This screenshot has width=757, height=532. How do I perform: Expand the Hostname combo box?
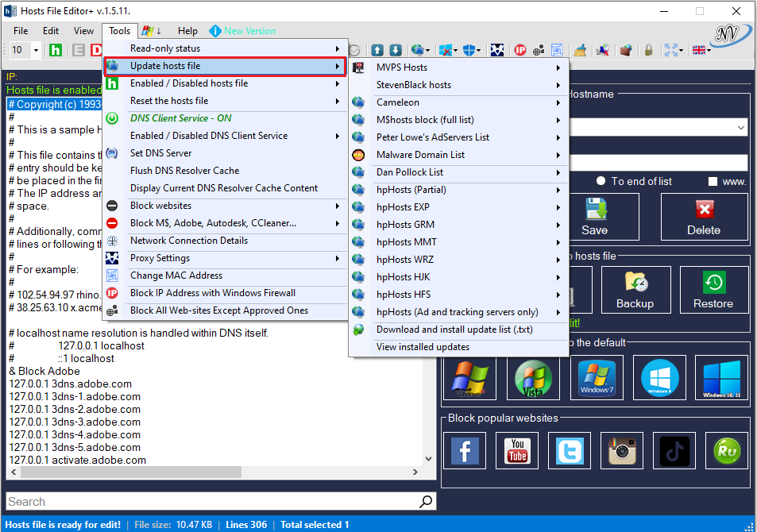(740, 128)
